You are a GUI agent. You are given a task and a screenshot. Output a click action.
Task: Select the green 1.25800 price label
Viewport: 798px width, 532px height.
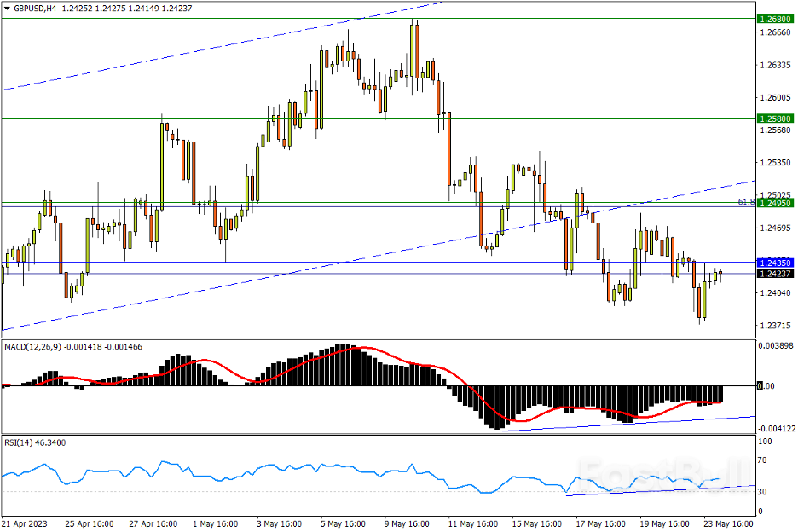click(775, 118)
